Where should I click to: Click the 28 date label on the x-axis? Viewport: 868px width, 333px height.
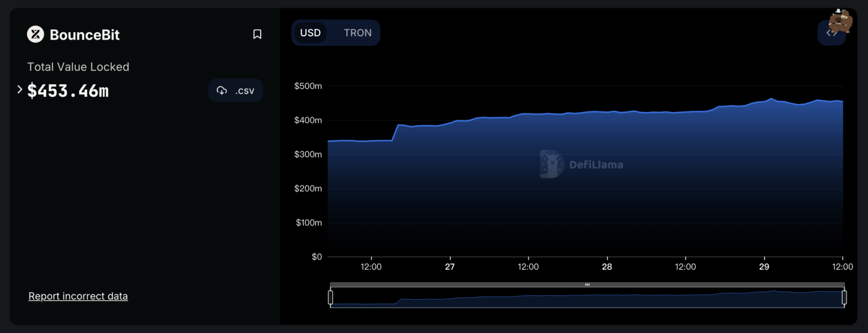(607, 267)
